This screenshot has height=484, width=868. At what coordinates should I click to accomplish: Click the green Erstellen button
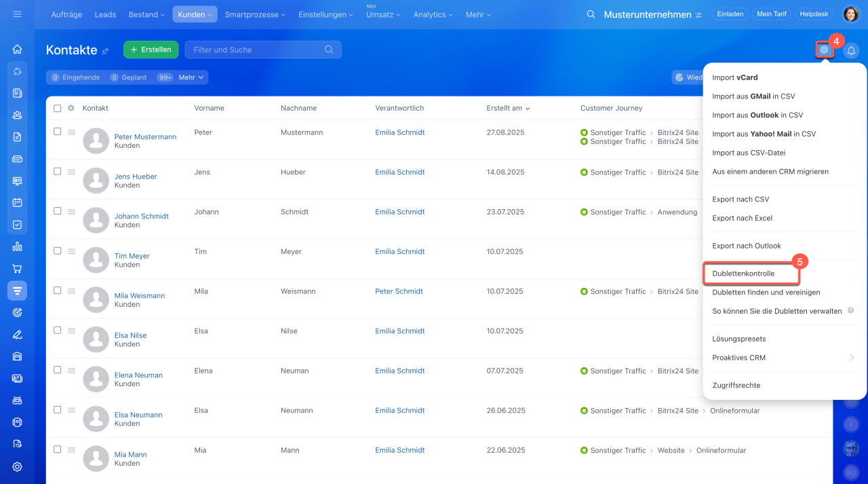click(x=151, y=50)
